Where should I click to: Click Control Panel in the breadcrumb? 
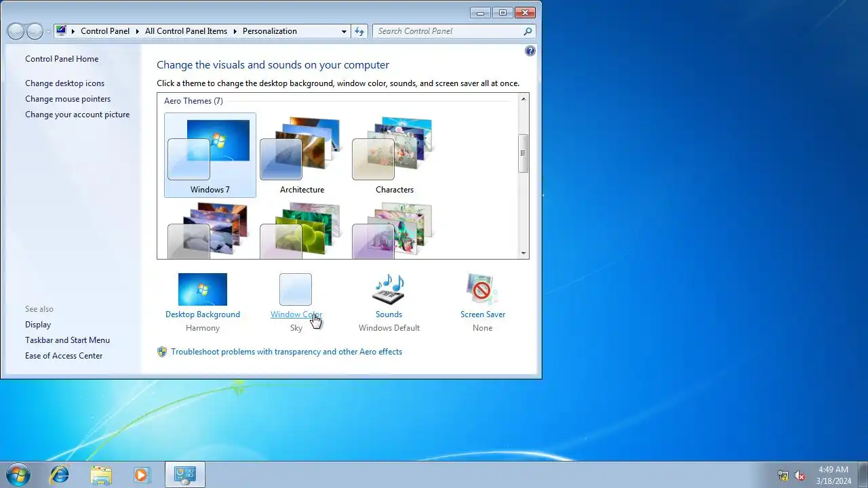[105, 31]
